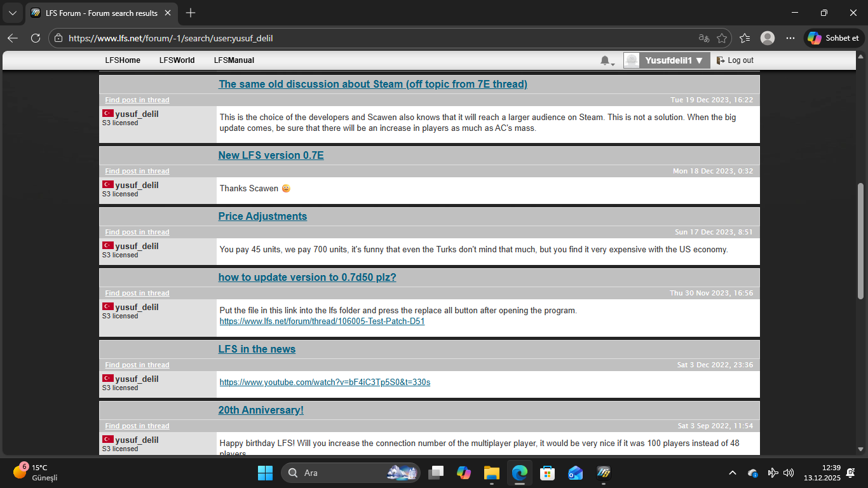868x488 pixels.
Task: Open Copilot Sohbet et button
Action: click(833, 38)
